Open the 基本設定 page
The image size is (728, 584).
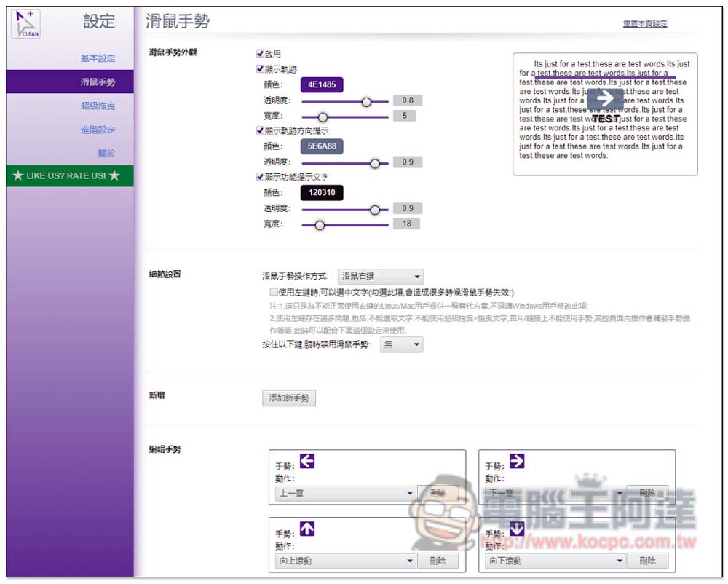coord(98,58)
